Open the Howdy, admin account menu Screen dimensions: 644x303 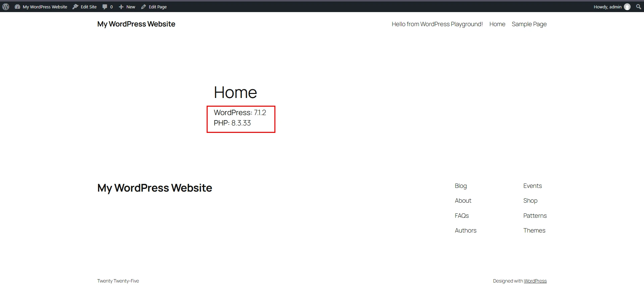(x=607, y=7)
